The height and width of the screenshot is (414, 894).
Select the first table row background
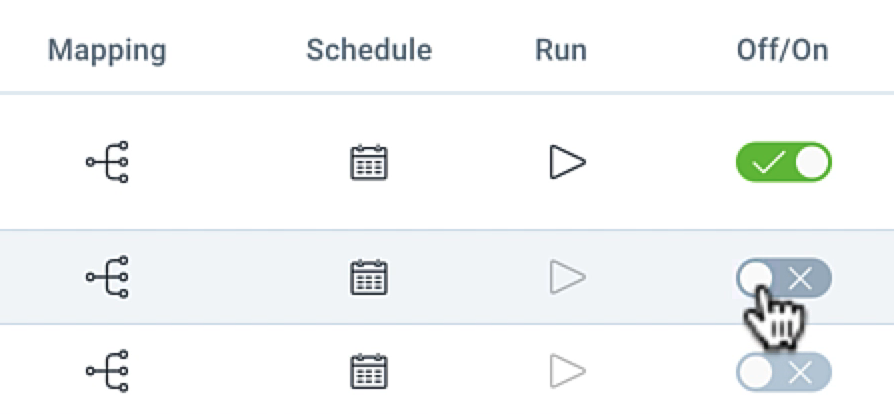[x=447, y=162]
